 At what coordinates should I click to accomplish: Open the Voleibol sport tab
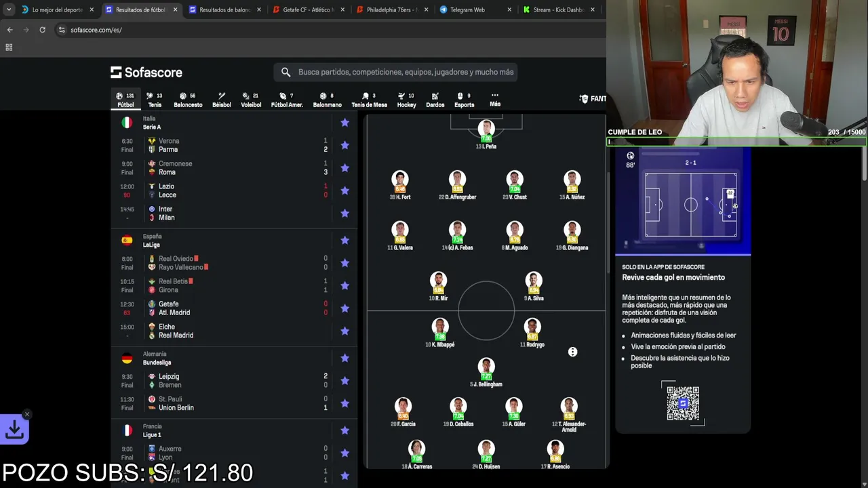[x=251, y=100]
